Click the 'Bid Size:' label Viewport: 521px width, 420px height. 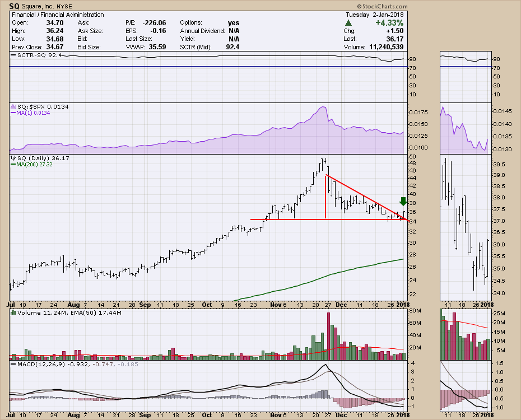(x=89, y=47)
